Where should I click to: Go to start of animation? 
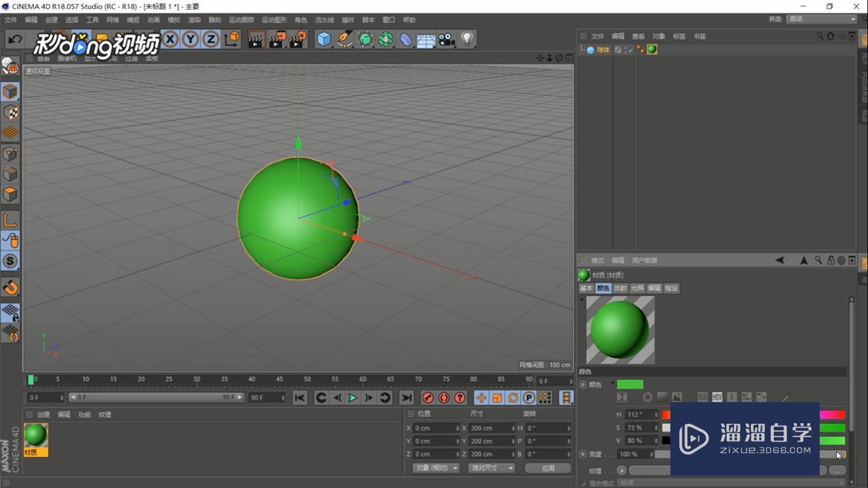(300, 398)
